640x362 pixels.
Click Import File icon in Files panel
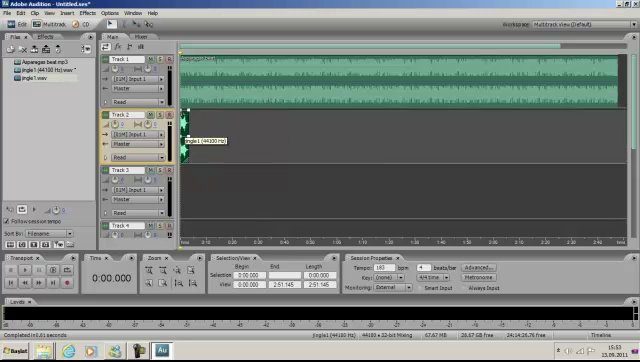click(10, 49)
